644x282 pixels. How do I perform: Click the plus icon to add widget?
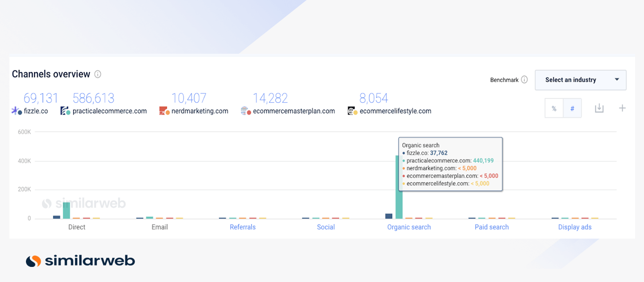622,108
